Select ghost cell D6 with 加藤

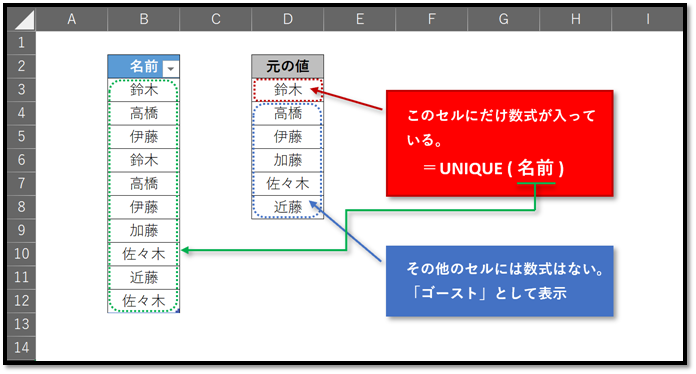pos(288,161)
